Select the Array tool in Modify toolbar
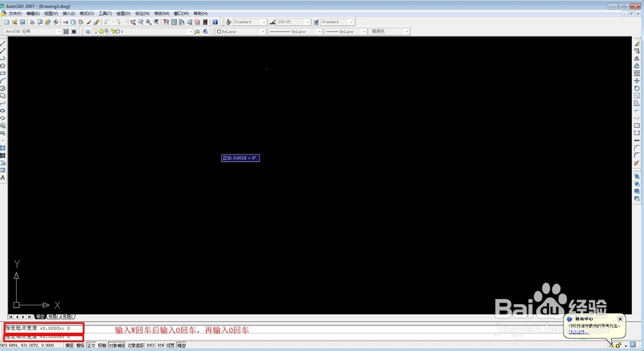 (637, 73)
